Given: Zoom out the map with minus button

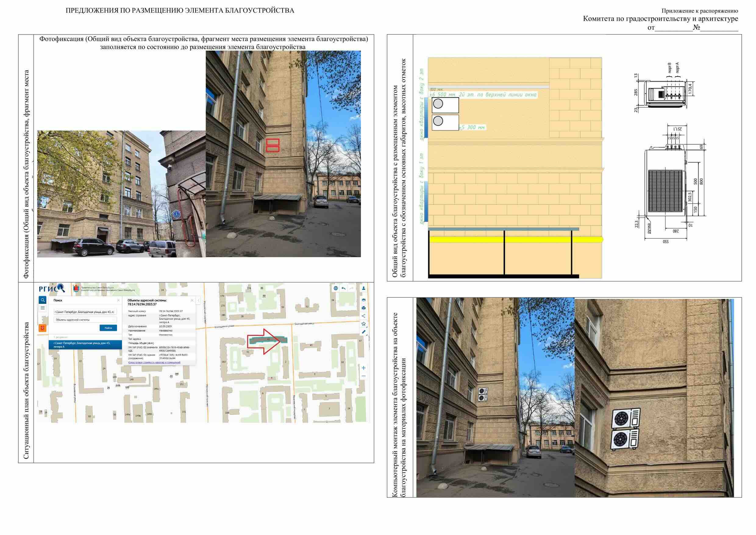Looking at the screenshot, I should pyautogui.click(x=363, y=376).
